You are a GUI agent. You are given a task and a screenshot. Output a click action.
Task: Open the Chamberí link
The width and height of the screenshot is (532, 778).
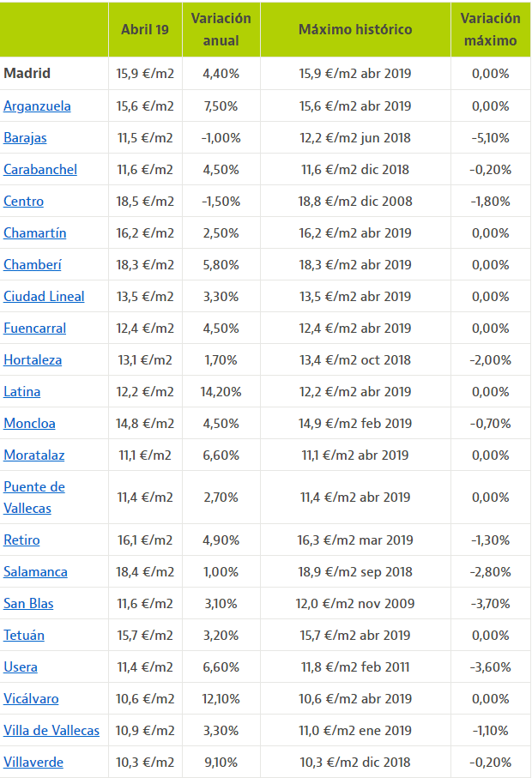[32, 265]
